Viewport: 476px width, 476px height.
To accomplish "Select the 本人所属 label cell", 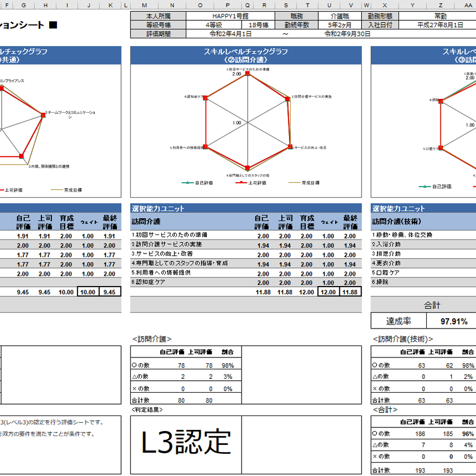I will (158, 16).
